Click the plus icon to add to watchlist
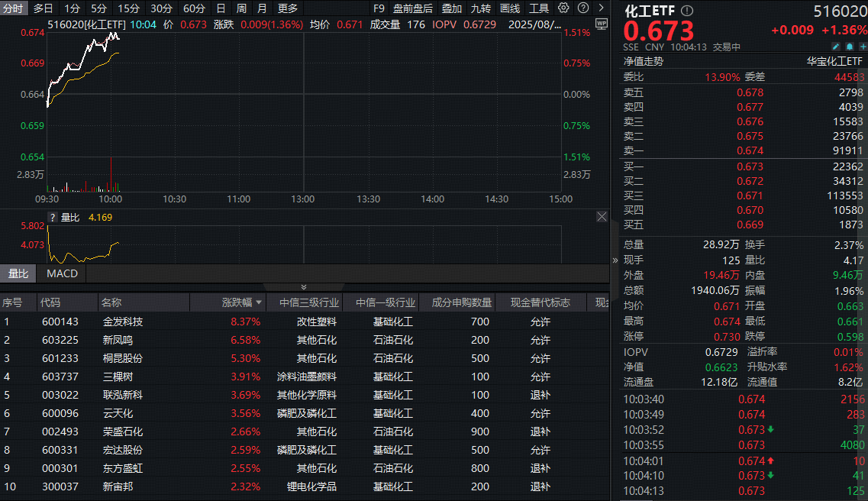 [863, 47]
